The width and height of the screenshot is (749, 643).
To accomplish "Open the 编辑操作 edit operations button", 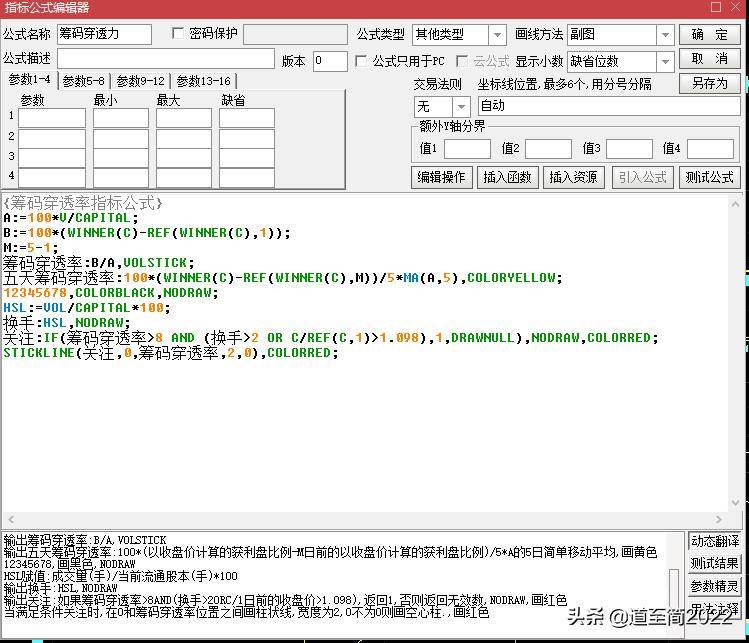I will (441, 177).
